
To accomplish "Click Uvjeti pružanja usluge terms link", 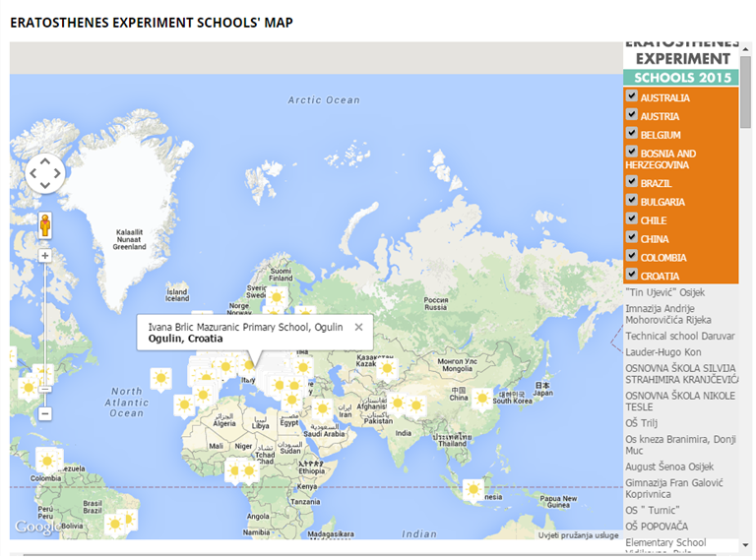I will click(x=578, y=535).
